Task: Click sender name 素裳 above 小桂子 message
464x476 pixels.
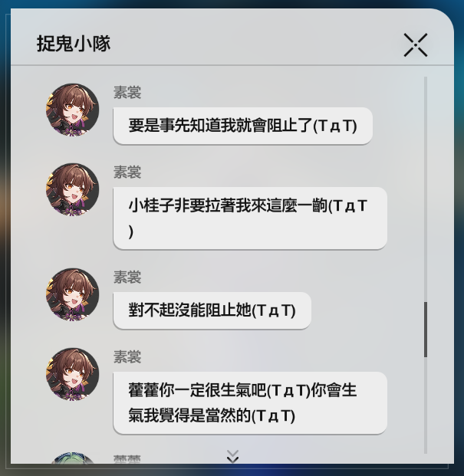Action: [x=127, y=172]
